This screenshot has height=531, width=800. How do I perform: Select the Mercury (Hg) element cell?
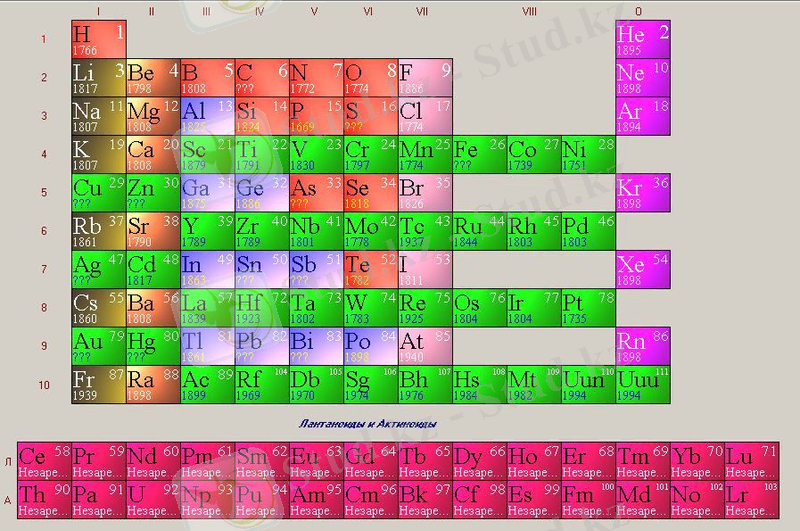[x=153, y=347]
